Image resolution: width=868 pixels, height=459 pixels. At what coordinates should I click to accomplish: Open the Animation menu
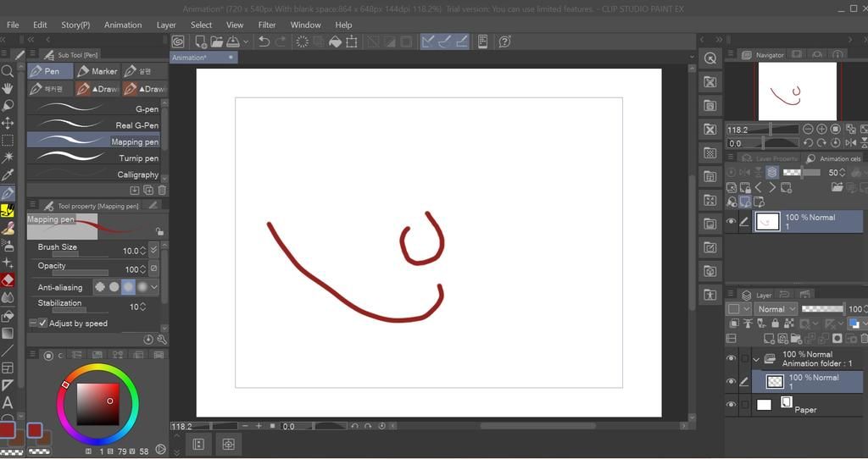point(123,25)
